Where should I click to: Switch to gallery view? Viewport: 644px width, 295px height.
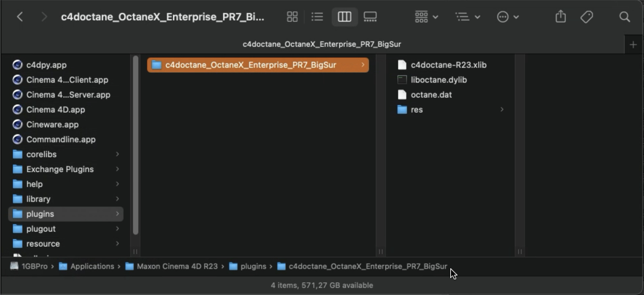[x=370, y=17]
